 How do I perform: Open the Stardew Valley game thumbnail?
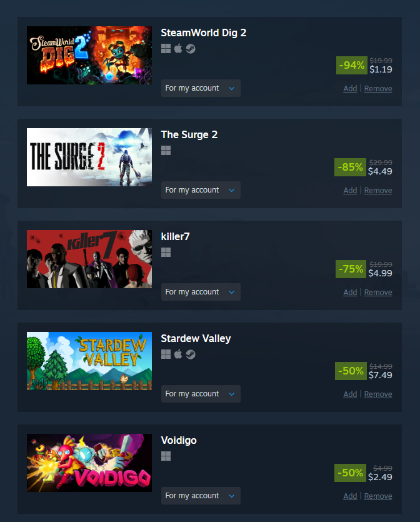(89, 361)
